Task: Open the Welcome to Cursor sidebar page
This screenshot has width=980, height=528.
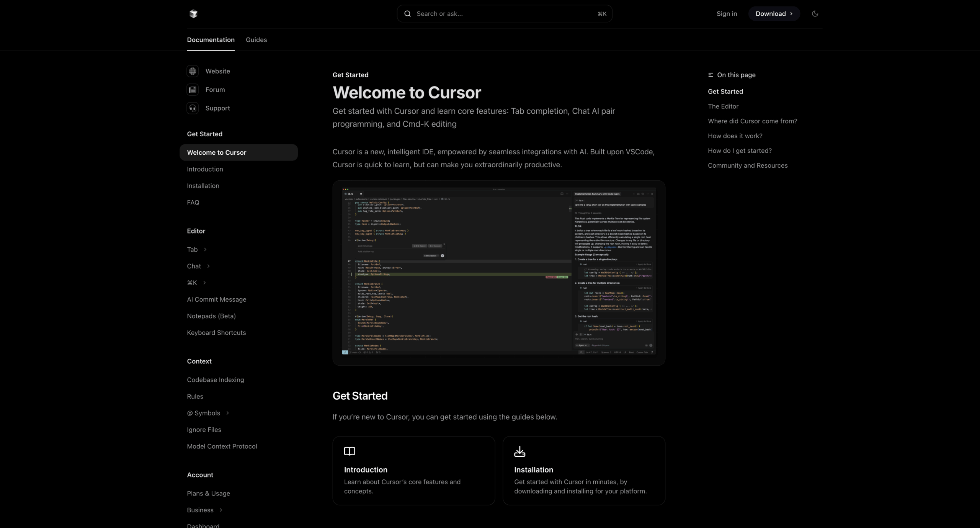Action: click(x=238, y=152)
